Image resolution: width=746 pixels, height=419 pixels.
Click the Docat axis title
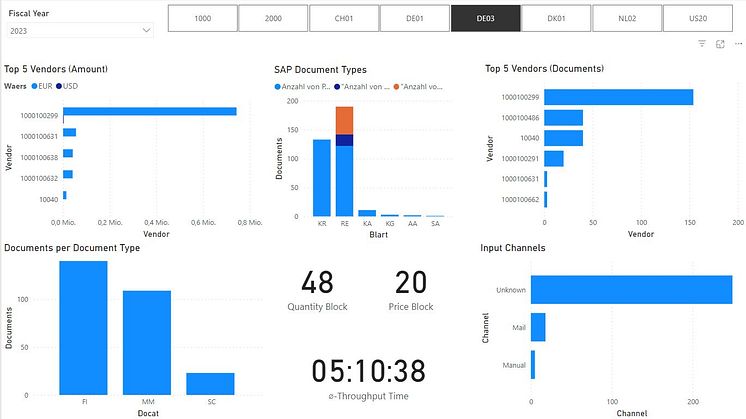pos(148,413)
